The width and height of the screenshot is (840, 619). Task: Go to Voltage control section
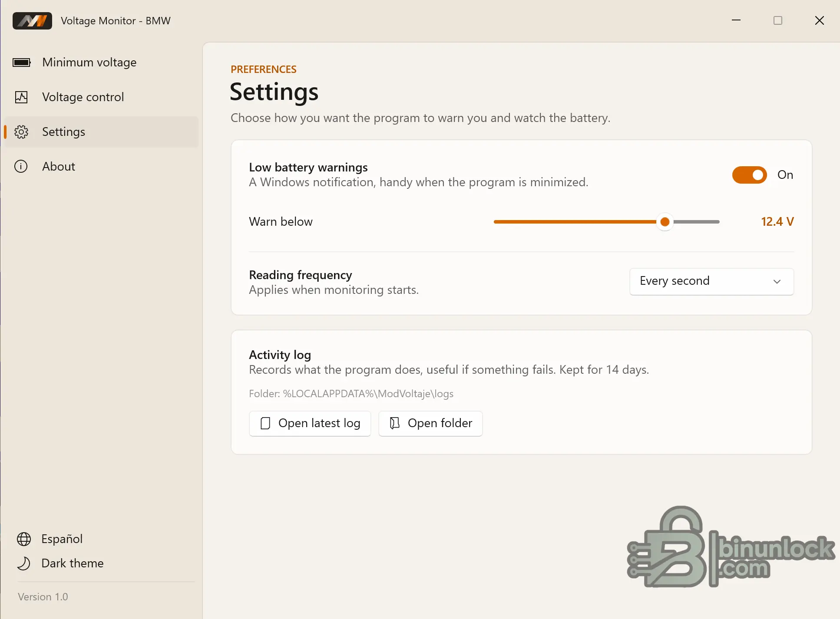(101, 97)
